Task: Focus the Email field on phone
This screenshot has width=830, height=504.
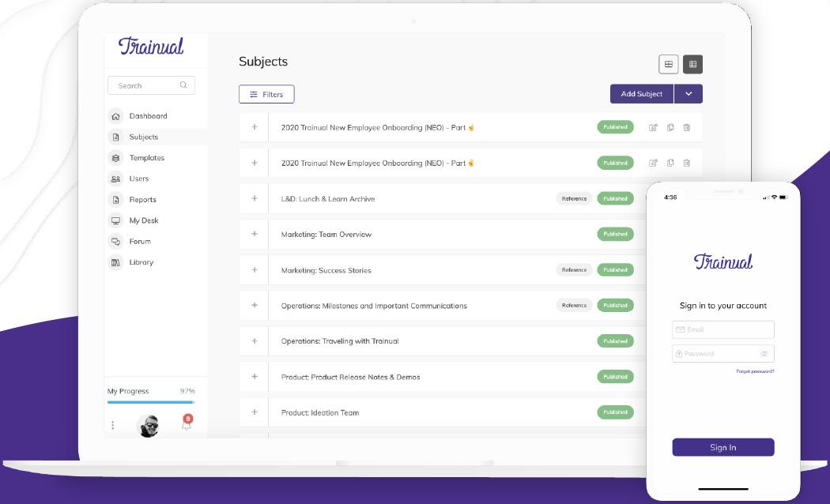Action: [x=723, y=329]
